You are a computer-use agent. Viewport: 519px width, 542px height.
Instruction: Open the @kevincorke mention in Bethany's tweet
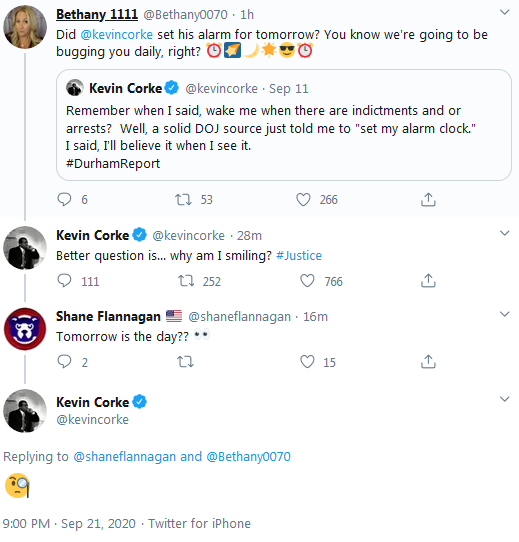coord(117,35)
